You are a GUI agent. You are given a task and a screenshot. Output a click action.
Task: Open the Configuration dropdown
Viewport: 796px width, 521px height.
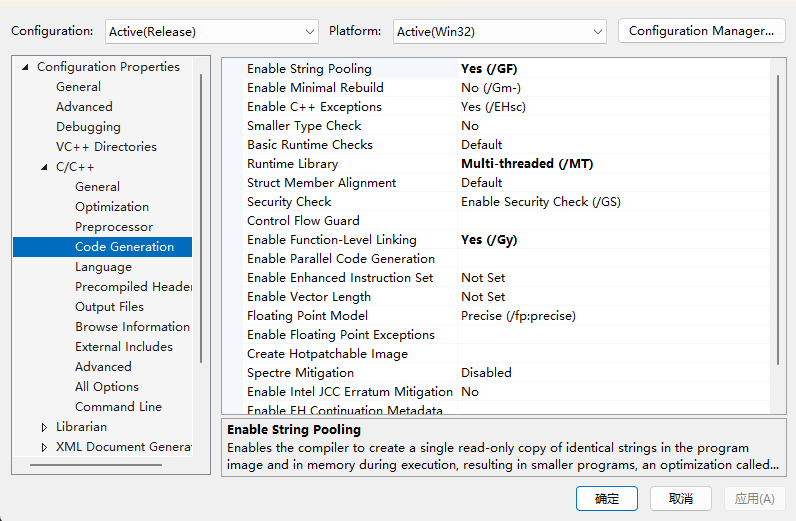pos(211,31)
